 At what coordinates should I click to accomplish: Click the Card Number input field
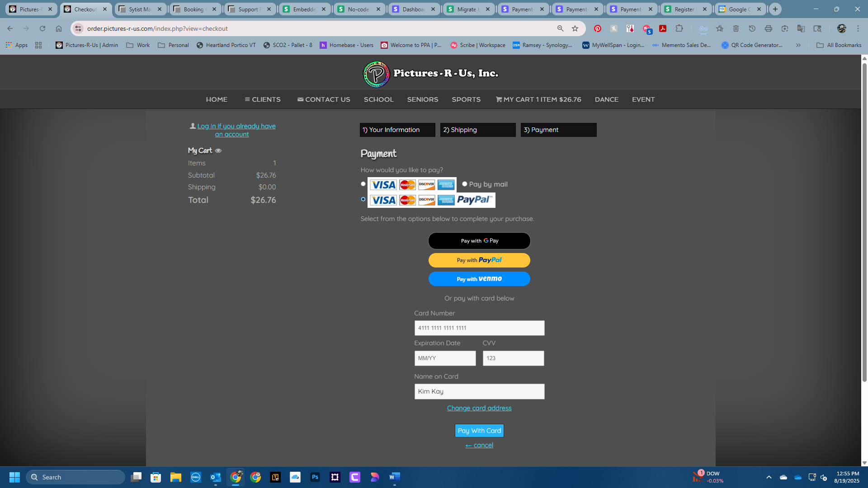click(x=479, y=328)
